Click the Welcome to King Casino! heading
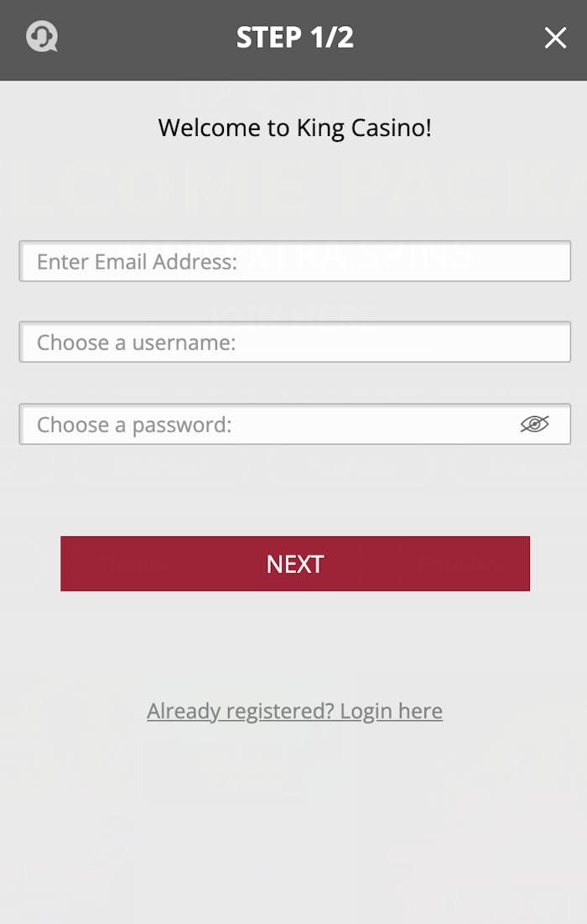The width and height of the screenshot is (587, 924). 294,128
